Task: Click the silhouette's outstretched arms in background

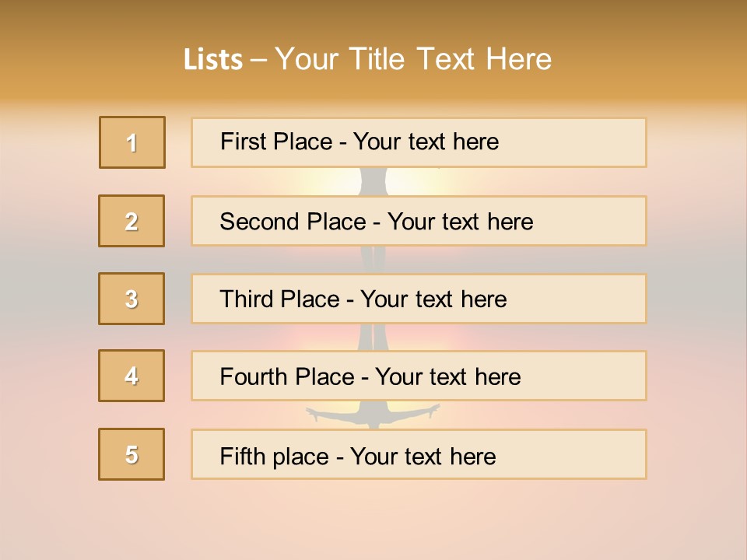Action: tap(373, 413)
